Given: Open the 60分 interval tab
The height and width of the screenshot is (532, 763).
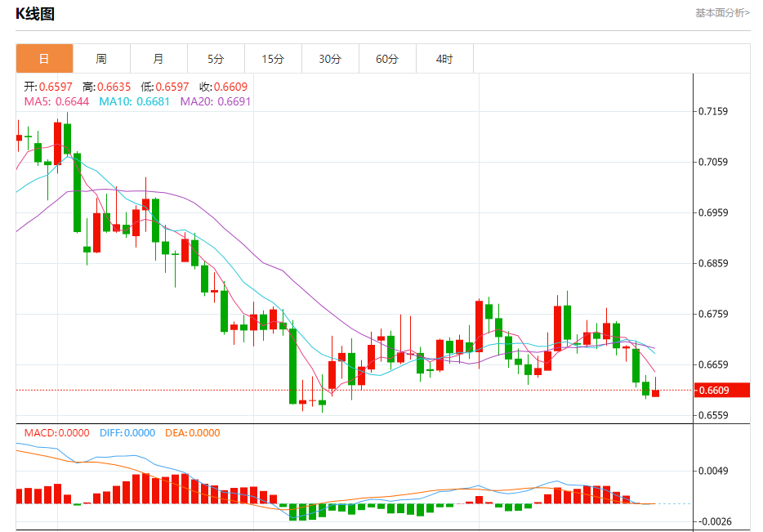Looking at the screenshot, I should 387,59.
